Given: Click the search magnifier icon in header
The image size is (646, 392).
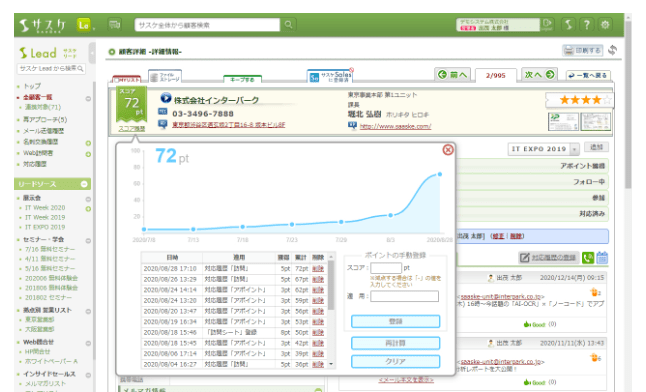Looking at the screenshot, I should 288,25.
